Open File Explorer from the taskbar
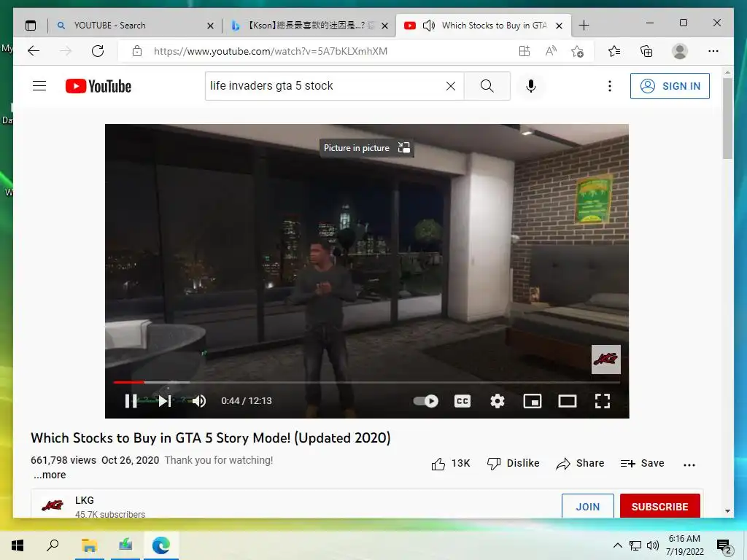Viewport: 747px width, 560px height. (x=89, y=545)
